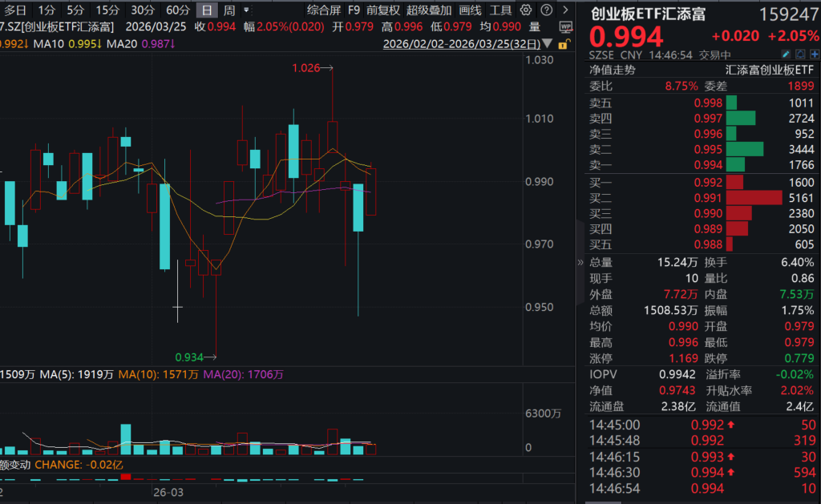Open the 综合屏 composite screen view

tap(324, 10)
